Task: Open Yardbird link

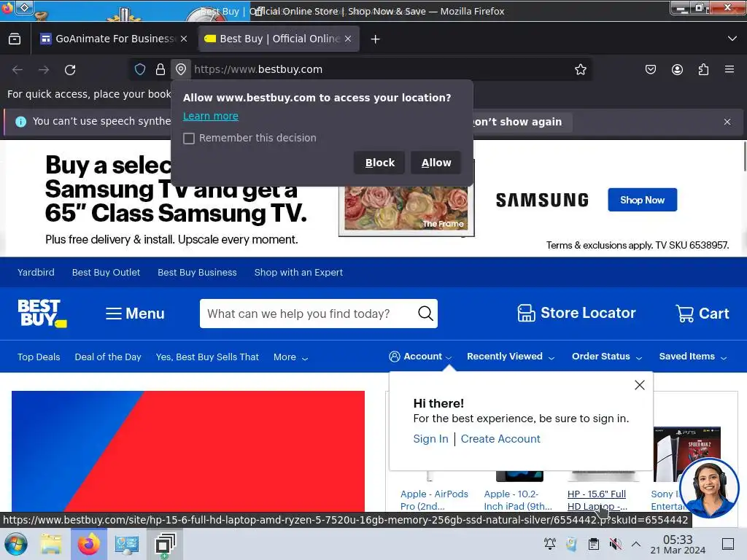Action: point(36,273)
